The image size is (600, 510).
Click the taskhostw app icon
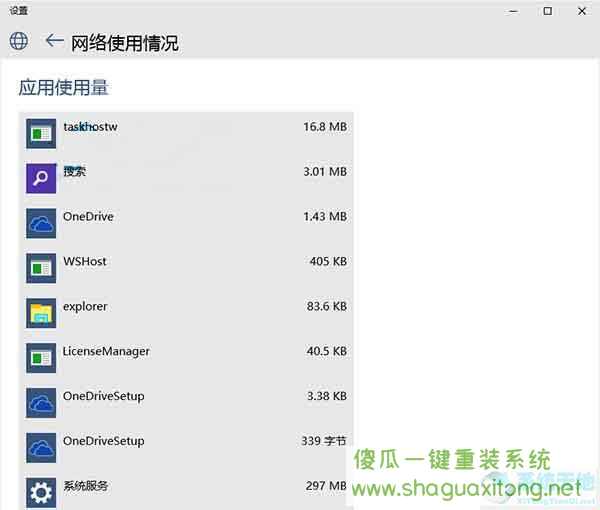tap(41, 134)
